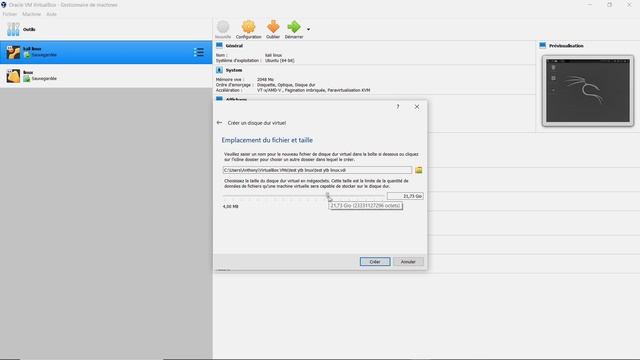The width and height of the screenshot is (640, 360).
Task: Open the Aide menu
Action: point(51,14)
